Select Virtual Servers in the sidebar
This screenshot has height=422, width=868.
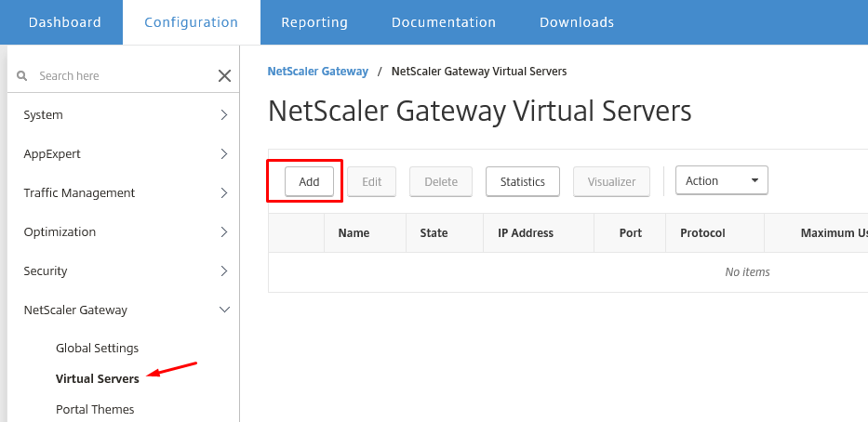[98, 379]
